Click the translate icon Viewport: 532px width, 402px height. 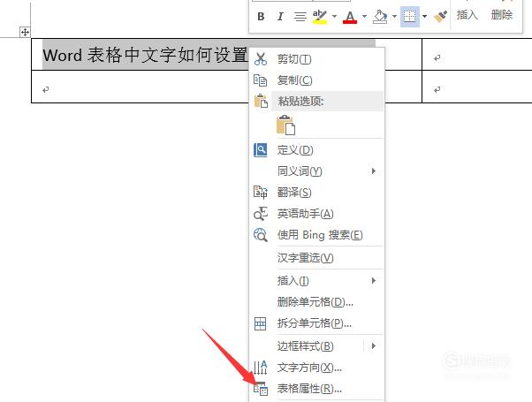click(x=261, y=192)
